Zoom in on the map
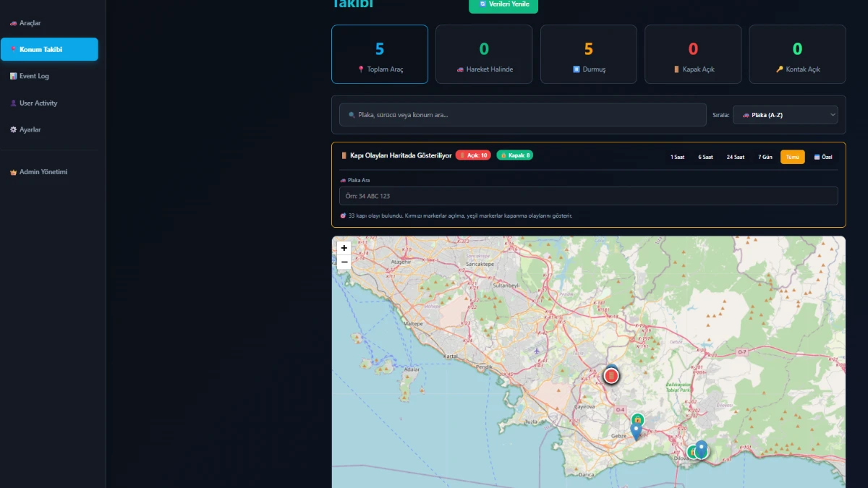The width and height of the screenshot is (868, 488). pos(344,248)
